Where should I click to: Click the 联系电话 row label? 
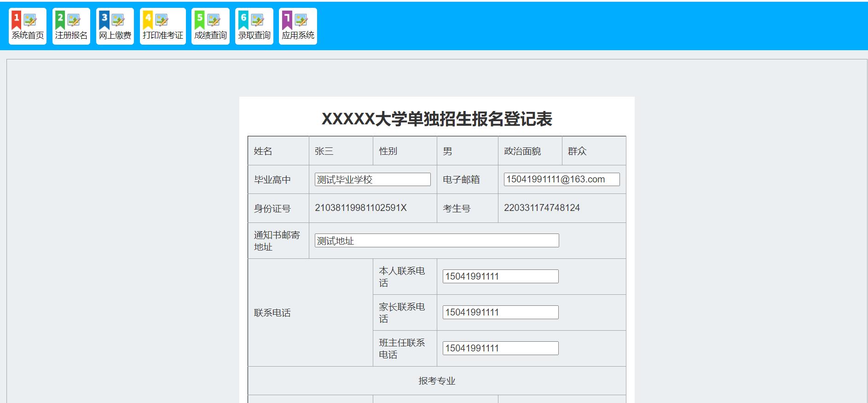click(x=272, y=313)
